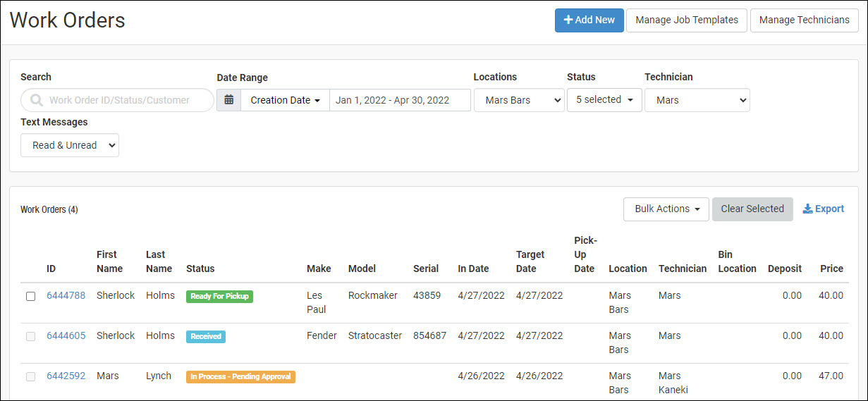Open Manage Technicians
Viewport: 868px width, 401px height.
click(804, 20)
